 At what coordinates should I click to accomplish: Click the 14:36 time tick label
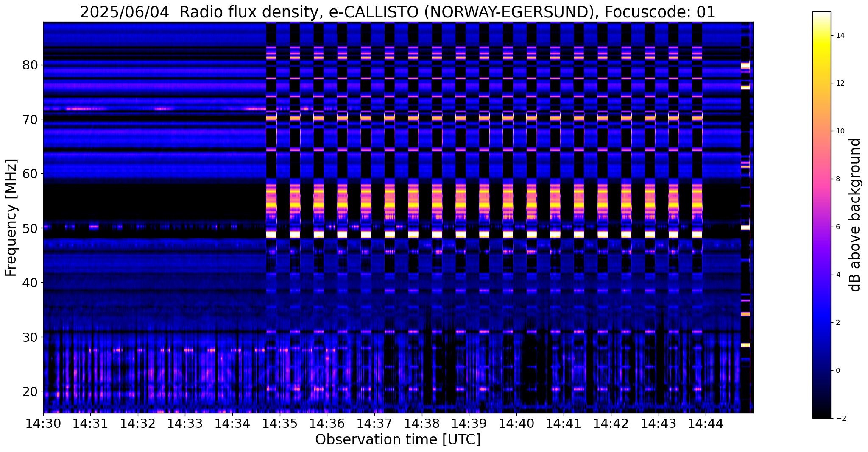tap(327, 424)
